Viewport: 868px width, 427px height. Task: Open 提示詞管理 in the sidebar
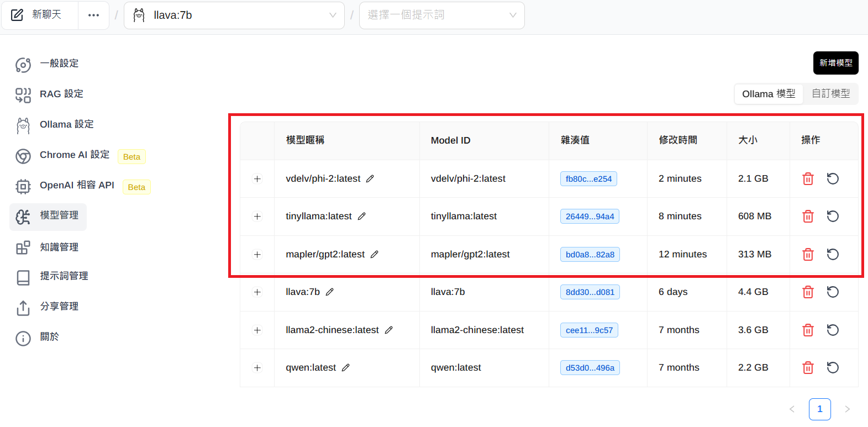point(52,276)
